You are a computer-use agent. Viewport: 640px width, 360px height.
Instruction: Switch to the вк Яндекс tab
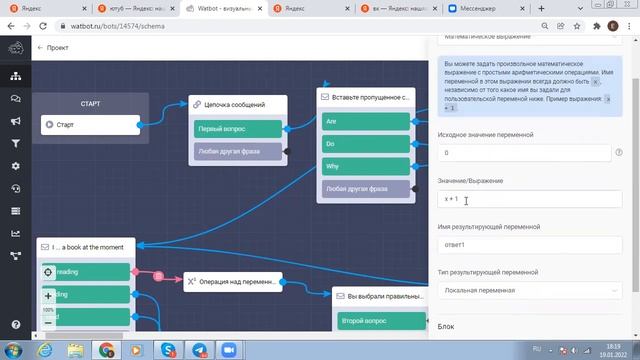tap(400, 8)
